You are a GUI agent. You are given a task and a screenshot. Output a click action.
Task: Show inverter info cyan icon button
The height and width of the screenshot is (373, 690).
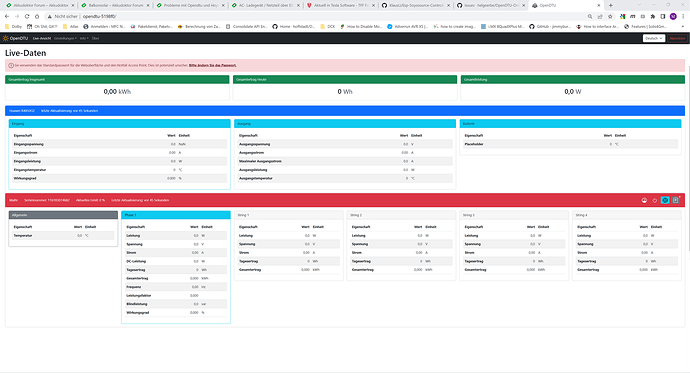(x=665, y=200)
